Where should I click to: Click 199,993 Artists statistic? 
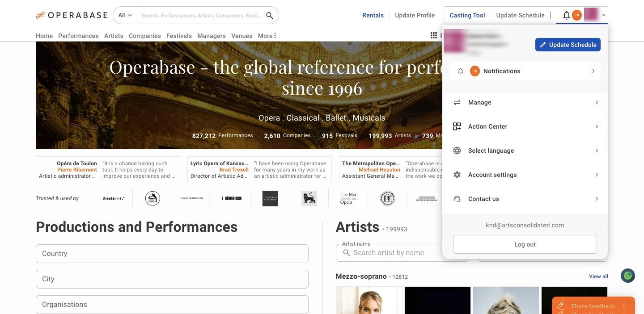click(390, 135)
